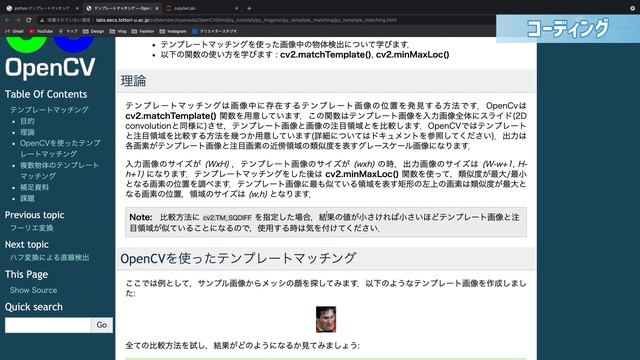Jump to 補足資料 in sidebar

[34, 187]
